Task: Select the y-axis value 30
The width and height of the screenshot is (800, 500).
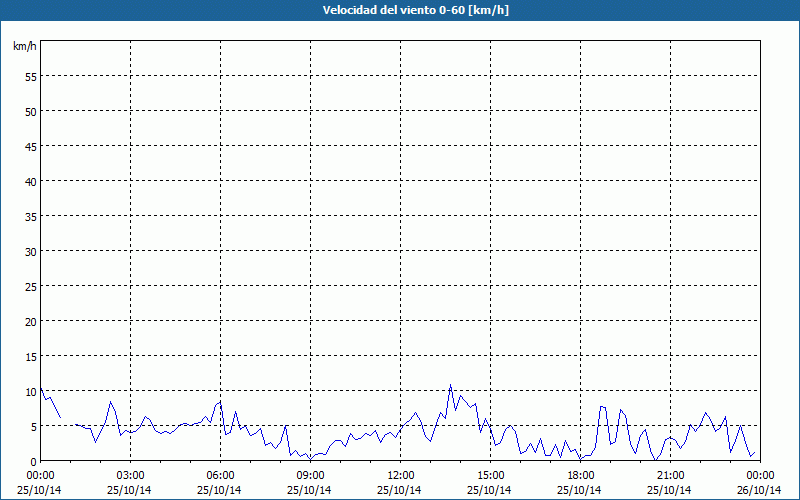Action: (31, 252)
